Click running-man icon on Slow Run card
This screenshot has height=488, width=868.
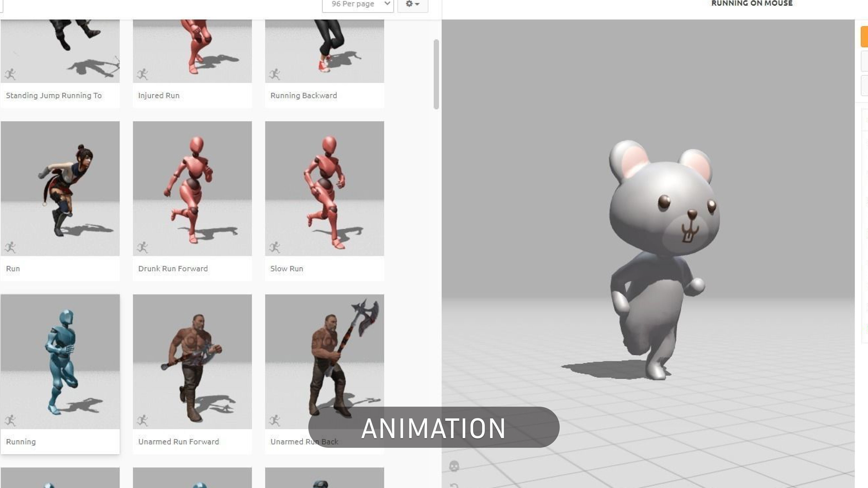coord(275,247)
